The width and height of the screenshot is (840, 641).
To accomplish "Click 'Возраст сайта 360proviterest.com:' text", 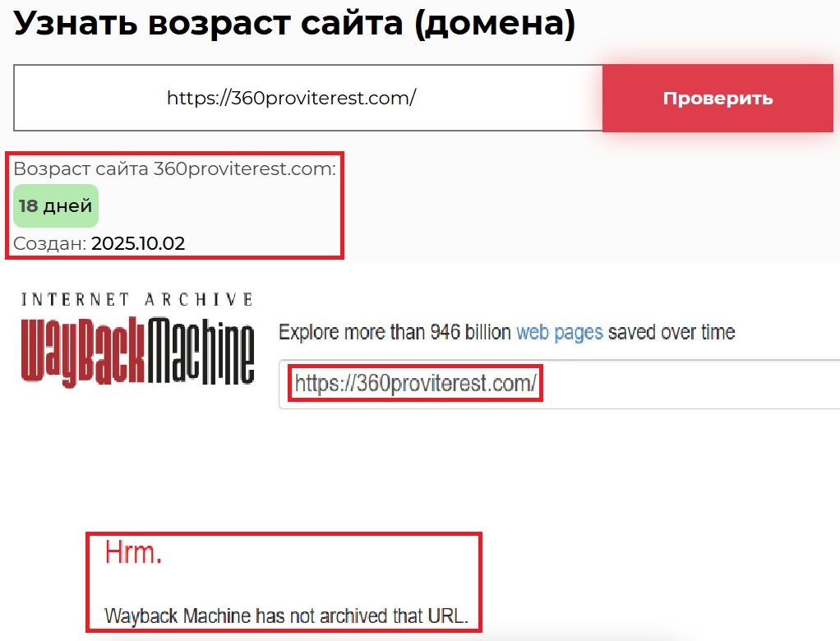I will click(x=174, y=168).
